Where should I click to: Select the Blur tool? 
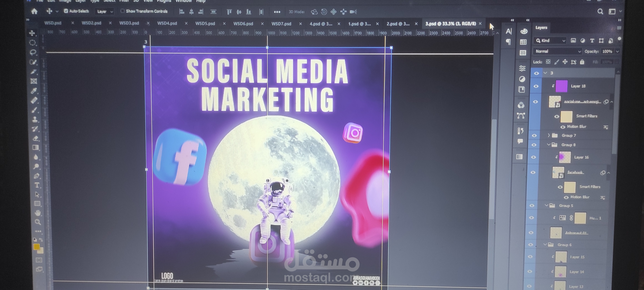(x=36, y=157)
